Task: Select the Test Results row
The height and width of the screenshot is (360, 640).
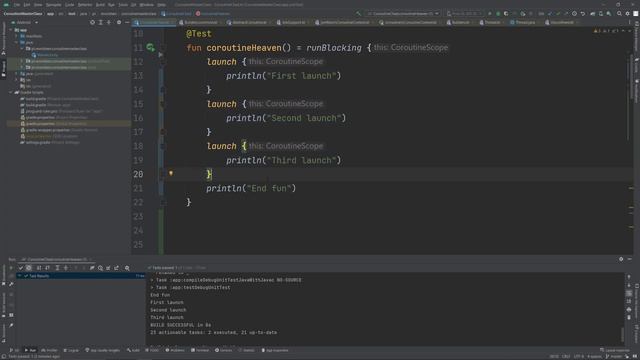Action: [x=80, y=276]
